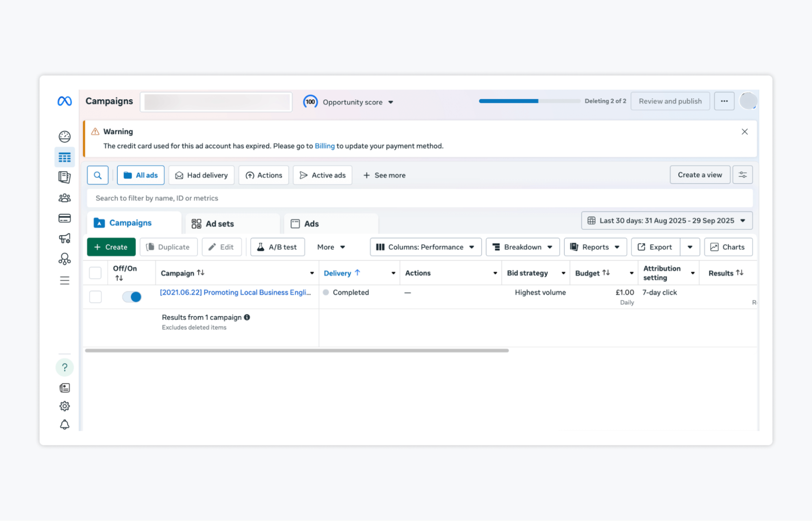Check the select-all header checkbox
The width and height of the screenshot is (812, 521).
coord(95,273)
